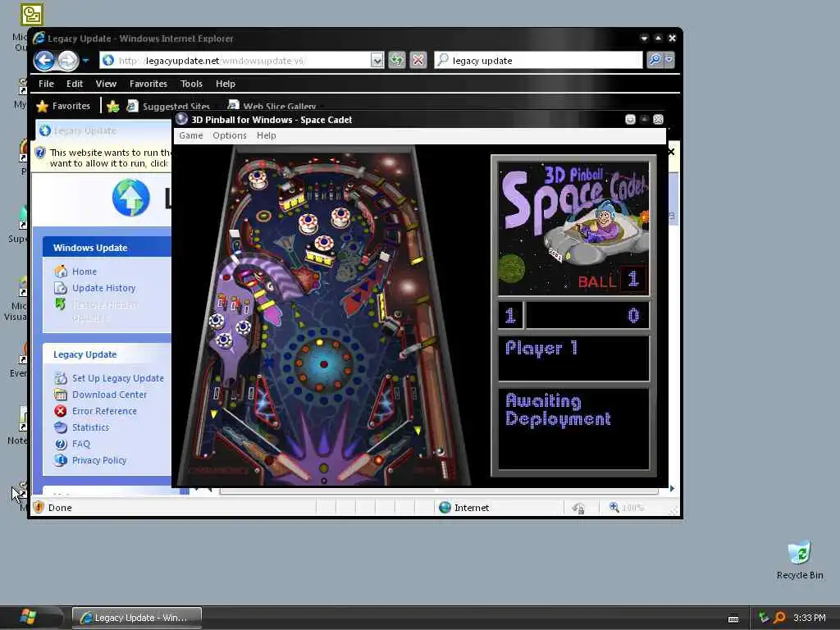
Task: Click the Start button on the taskbar
Action: tap(28, 618)
